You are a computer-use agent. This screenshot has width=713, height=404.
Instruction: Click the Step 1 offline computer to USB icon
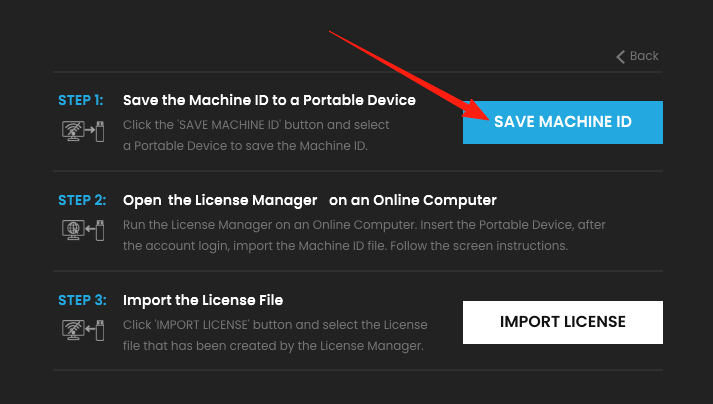coord(83,131)
